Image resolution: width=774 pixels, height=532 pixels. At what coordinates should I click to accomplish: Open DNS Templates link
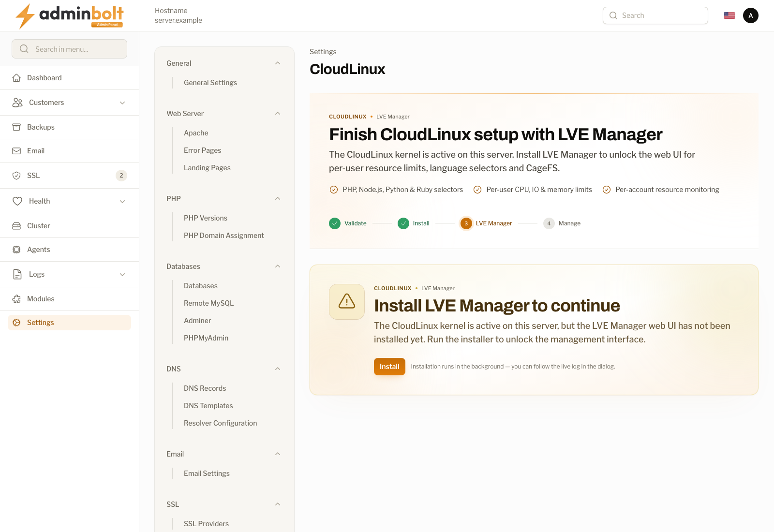208,406
